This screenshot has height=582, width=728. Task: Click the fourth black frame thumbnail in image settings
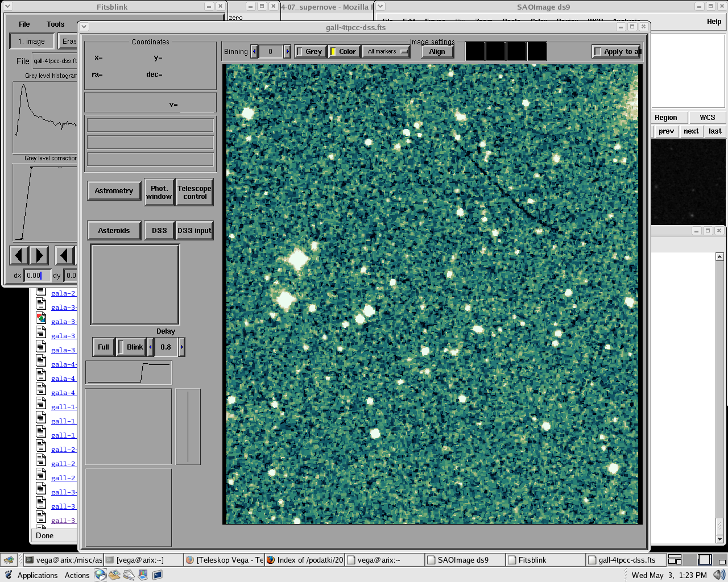pos(537,51)
